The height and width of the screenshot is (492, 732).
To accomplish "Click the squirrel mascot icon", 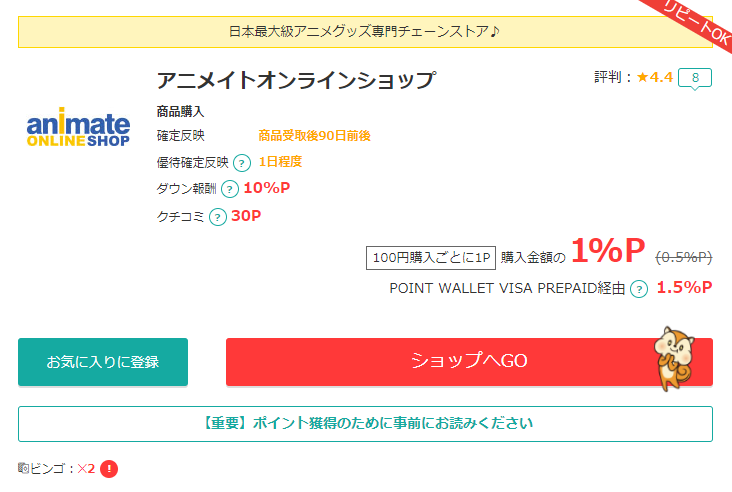I will tap(674, 358).
